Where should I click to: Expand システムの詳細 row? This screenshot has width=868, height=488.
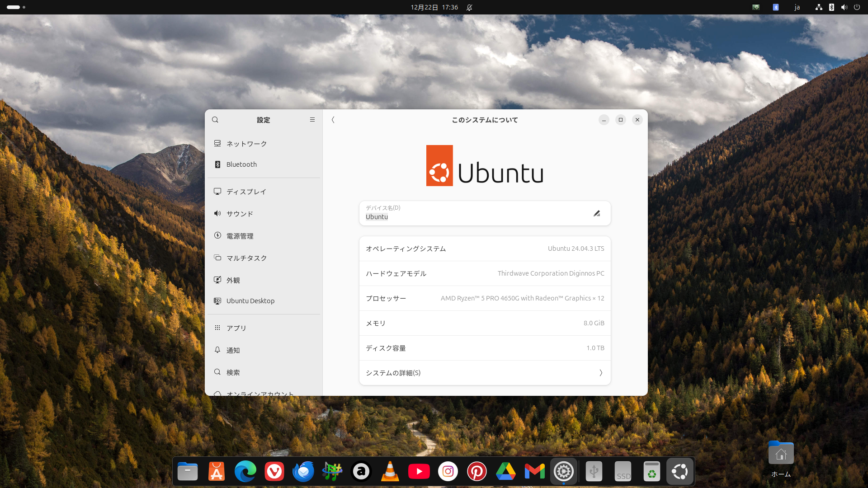click(x=485, y=373)
